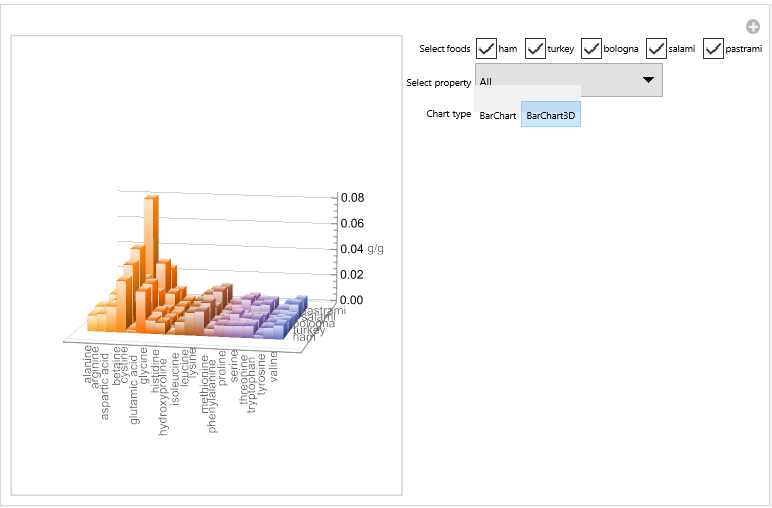The image size is (772, 508).
Task: Click the g/g axis unit label
Action: pyautogui.click(x=375, y=249)
